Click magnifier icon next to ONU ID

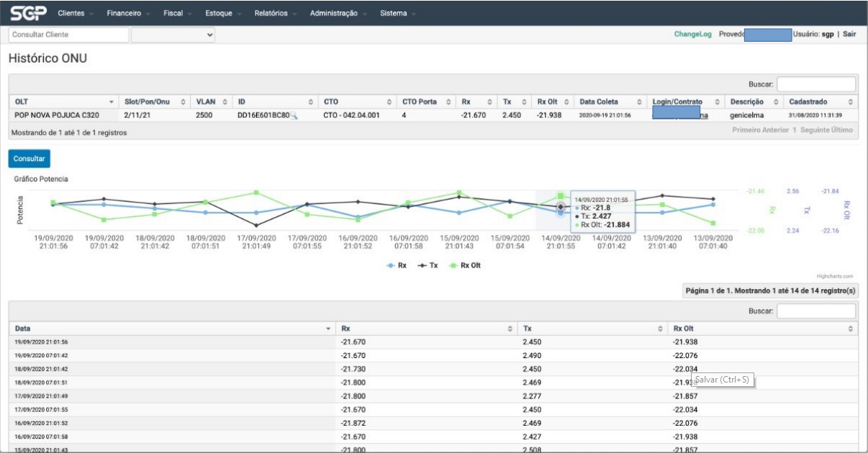[294, 115]
